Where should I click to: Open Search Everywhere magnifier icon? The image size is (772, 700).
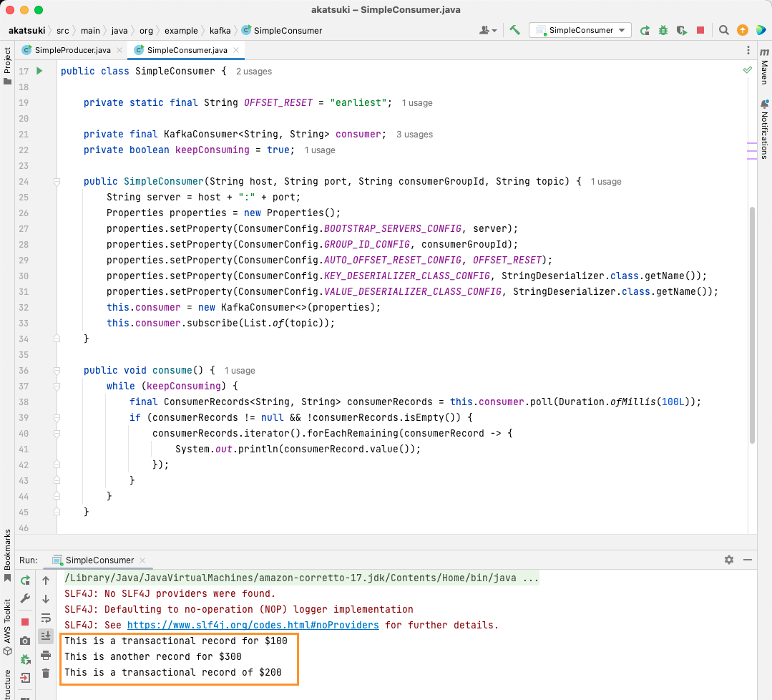(x=723, y=30)
